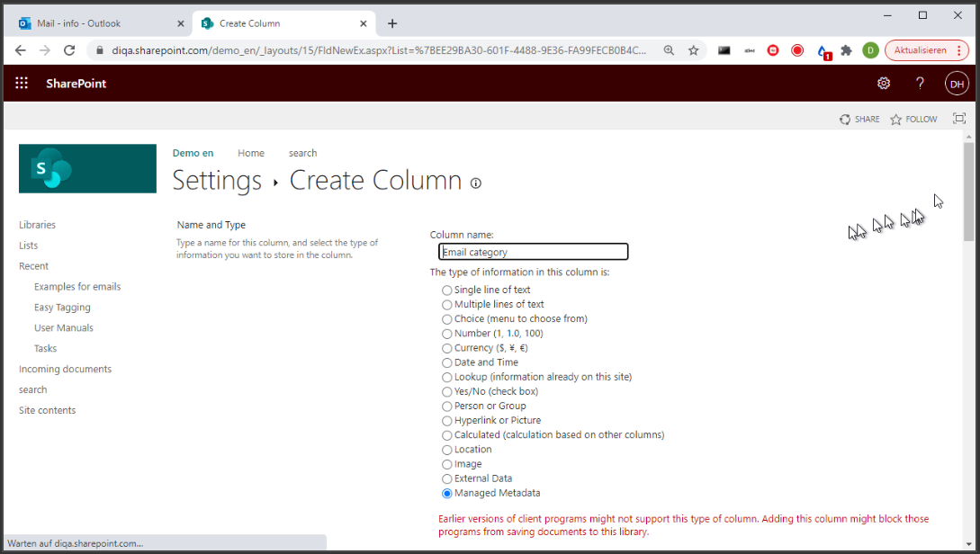Click the Focus on Content icon
Screen dimensions: 980x554
pos(958,119)
